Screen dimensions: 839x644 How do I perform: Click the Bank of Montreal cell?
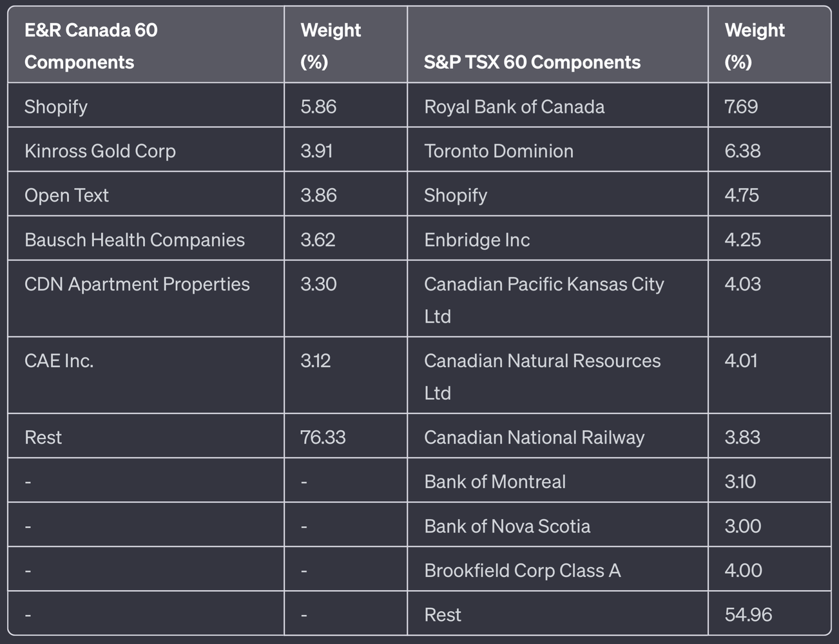point(494,482)
